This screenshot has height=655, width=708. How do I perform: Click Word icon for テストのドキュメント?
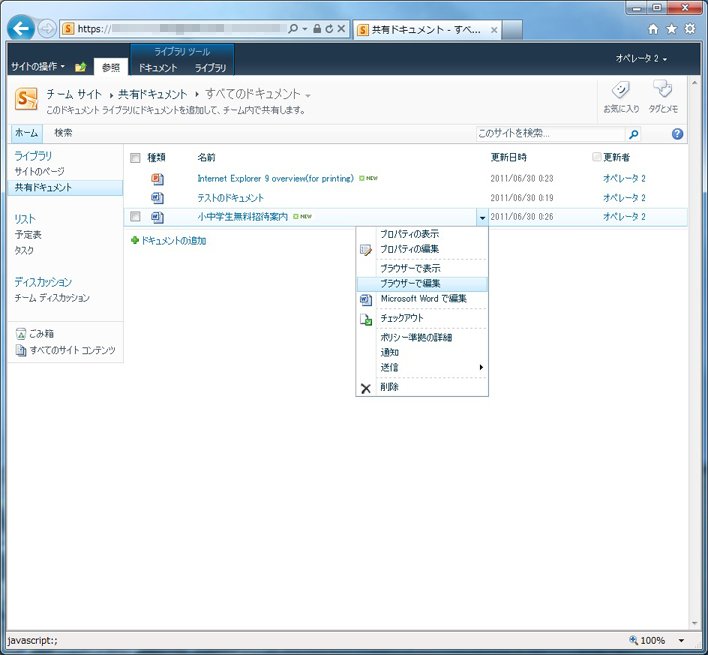[157, 198]
